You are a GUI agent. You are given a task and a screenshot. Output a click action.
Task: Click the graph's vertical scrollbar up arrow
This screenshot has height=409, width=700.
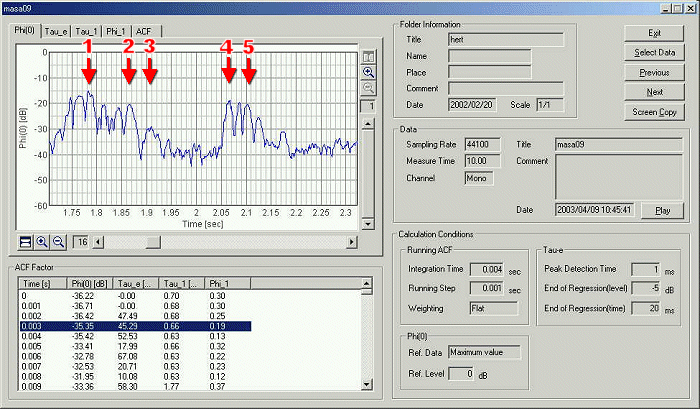point(368,124)
